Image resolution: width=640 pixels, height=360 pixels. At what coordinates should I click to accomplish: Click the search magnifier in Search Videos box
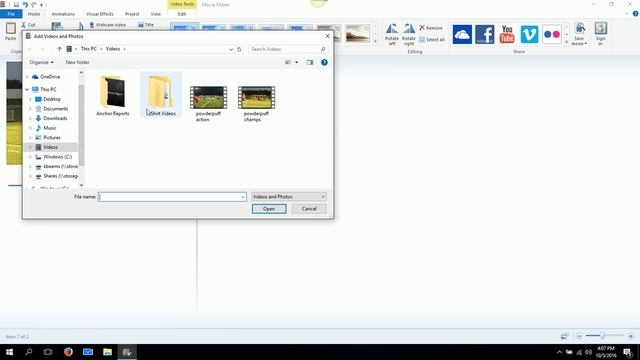click(x=323, y=49)
